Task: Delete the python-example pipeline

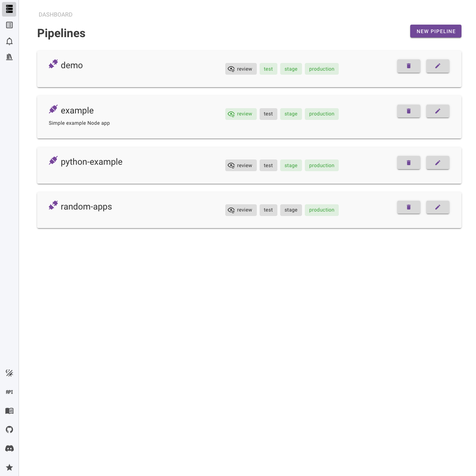Action: click(409, 163)
